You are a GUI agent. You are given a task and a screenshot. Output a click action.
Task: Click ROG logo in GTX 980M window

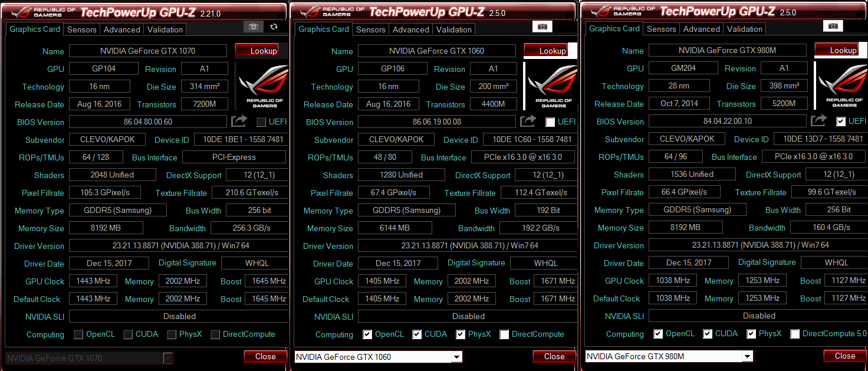(841, 86)
